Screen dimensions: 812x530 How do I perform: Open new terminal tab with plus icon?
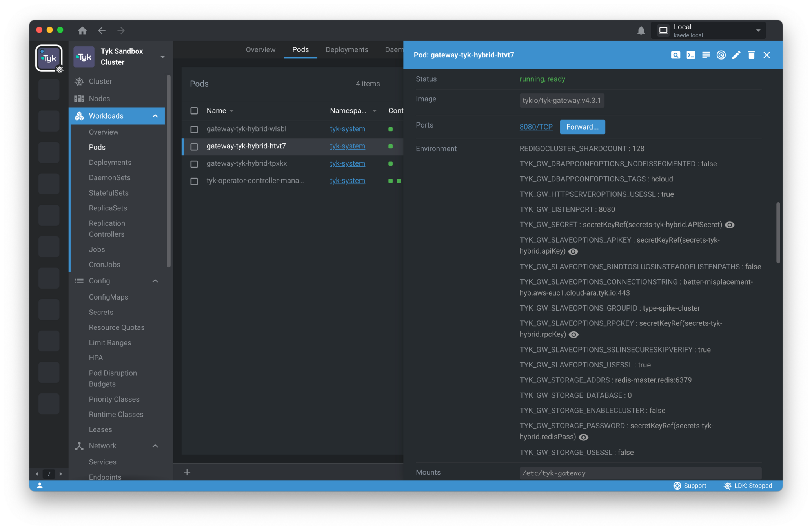click(x=187, y=472)
